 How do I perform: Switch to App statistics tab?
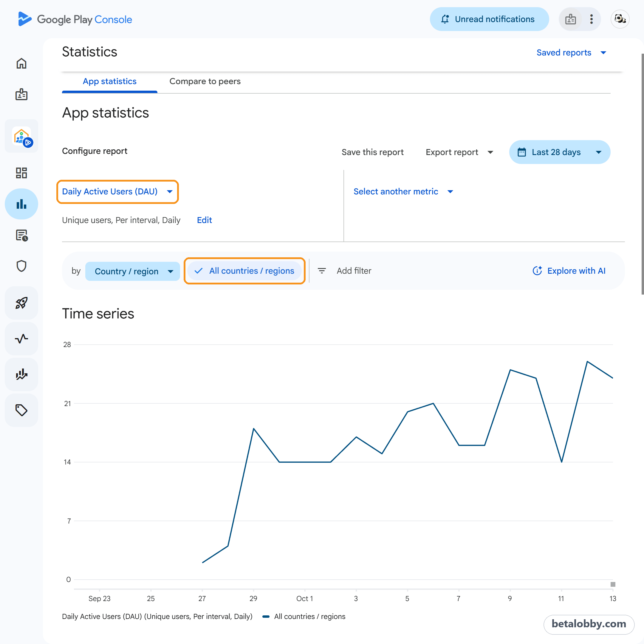[x=110, y=81]
